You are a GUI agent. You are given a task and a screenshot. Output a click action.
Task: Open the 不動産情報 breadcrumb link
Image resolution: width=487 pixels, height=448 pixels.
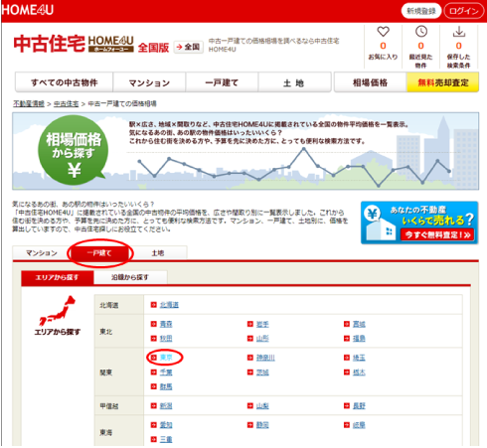click(x=29, y=103)
